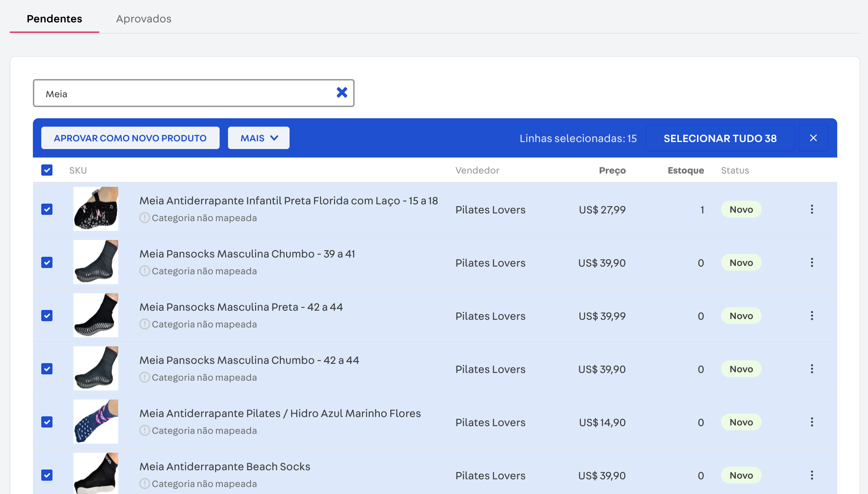Click SELECIONAR TUDO 38
This screenshot has height=494, width=868.
point(720,138)
